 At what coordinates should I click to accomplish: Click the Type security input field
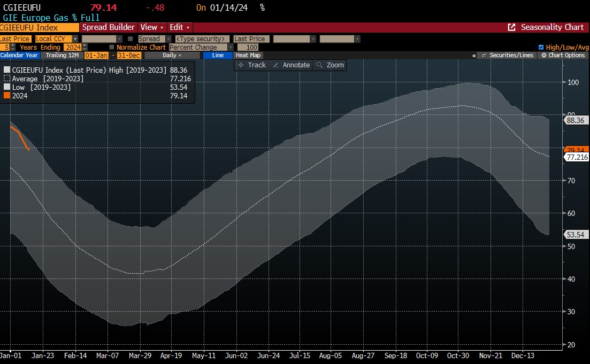(x=202, y=39)
